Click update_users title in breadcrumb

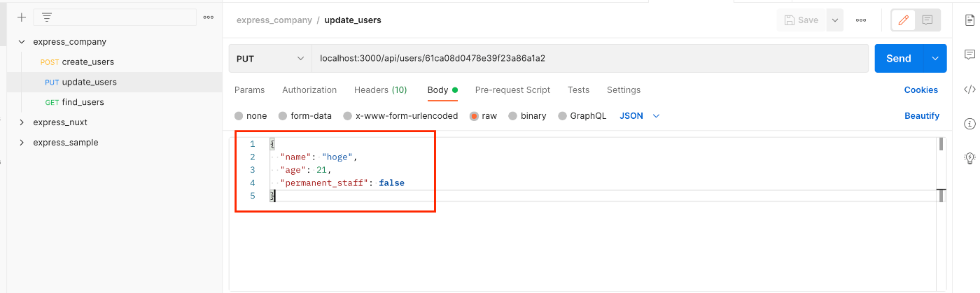[x=353, y=20]
